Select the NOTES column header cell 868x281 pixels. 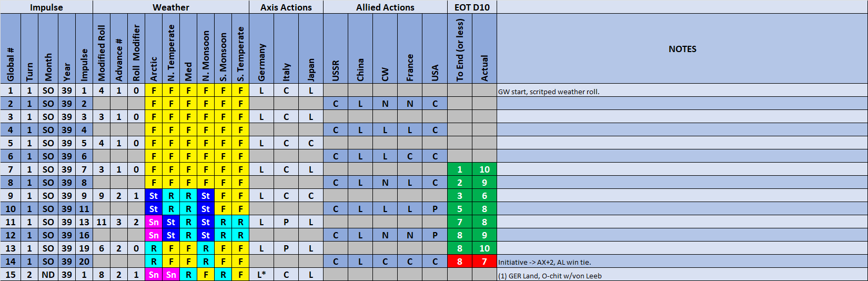click(682, 49)
